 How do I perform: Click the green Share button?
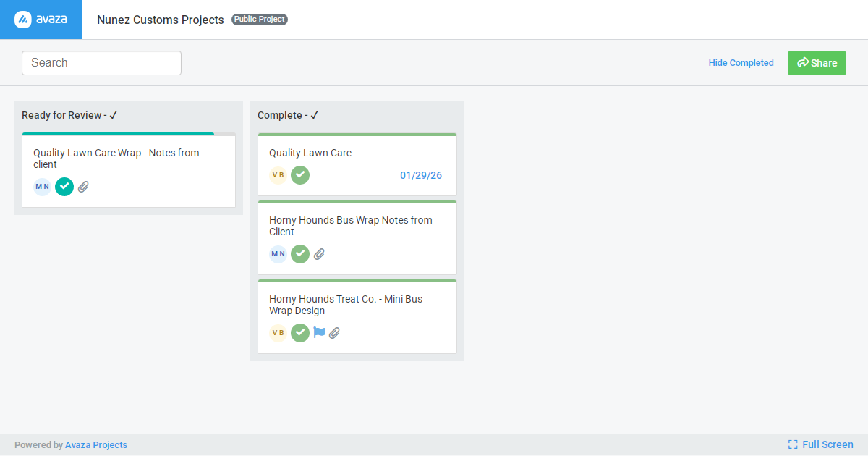(x=817, y=63)
